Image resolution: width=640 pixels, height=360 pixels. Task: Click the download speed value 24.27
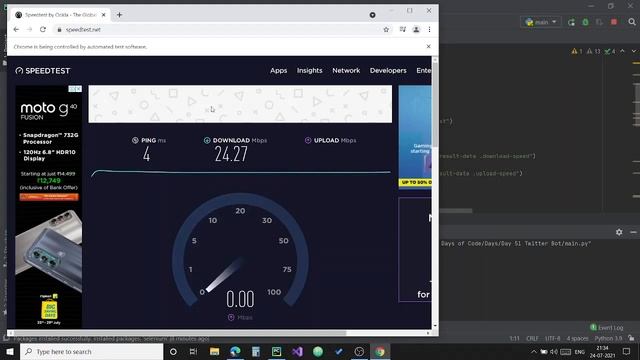click(x=231, y=154)
